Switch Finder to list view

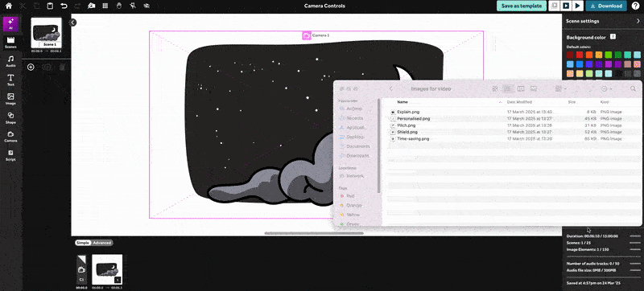click(508, 88)
